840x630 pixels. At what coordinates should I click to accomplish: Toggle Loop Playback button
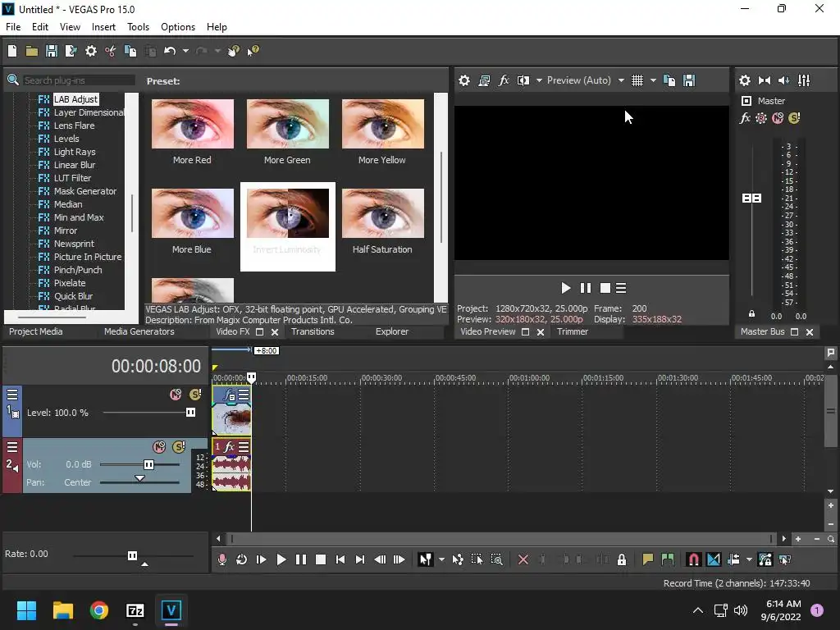(242, 559)
